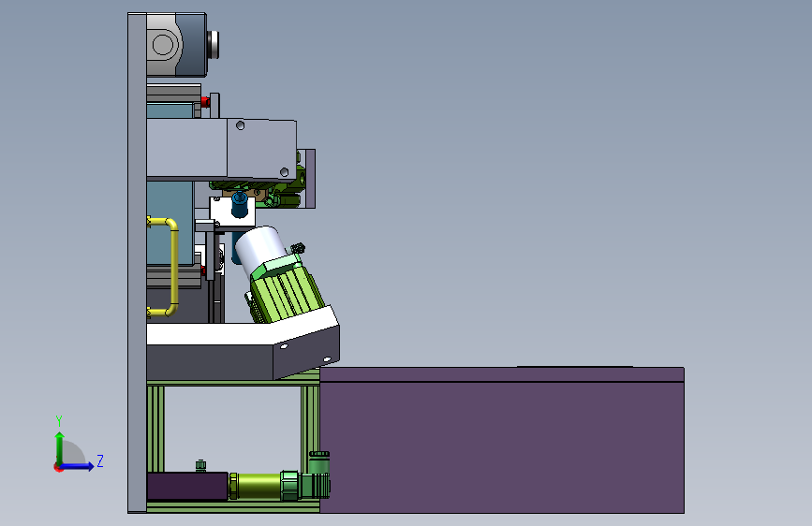Click the coordinate triad Z axis arrow
The image size is (812, 526).
click(78, 466)
